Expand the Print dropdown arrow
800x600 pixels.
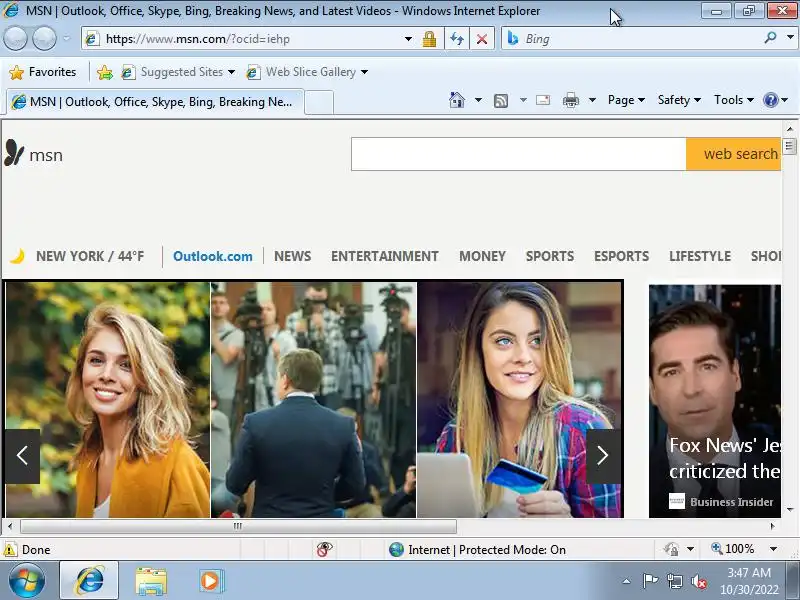(x=592, y=100)
